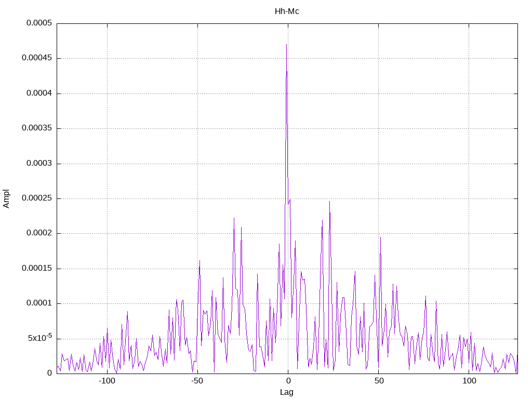
Task: Click the 0.0003 y-axis tick label
Action: click(x=39, y=163)
